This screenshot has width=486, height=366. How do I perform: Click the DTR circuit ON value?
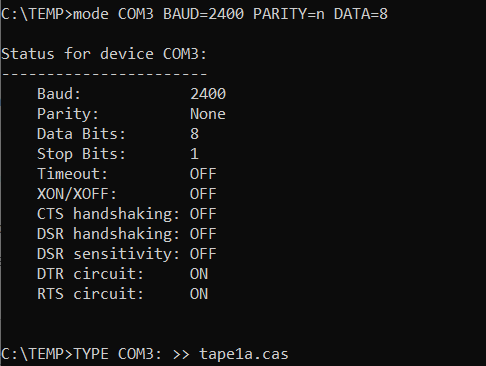[x=199, y=274]
